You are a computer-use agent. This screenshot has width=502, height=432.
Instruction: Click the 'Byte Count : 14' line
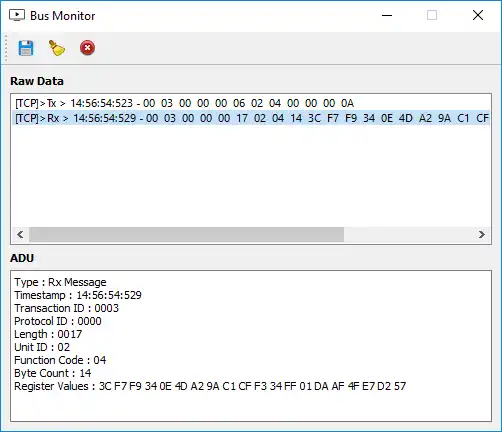[53, 373]
